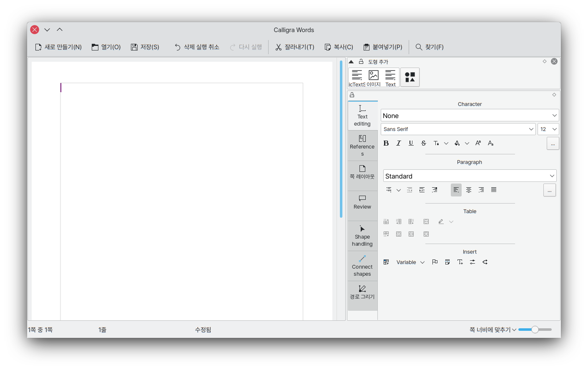
Task: Open the Review tab
Action: click(x=362, y=202)
